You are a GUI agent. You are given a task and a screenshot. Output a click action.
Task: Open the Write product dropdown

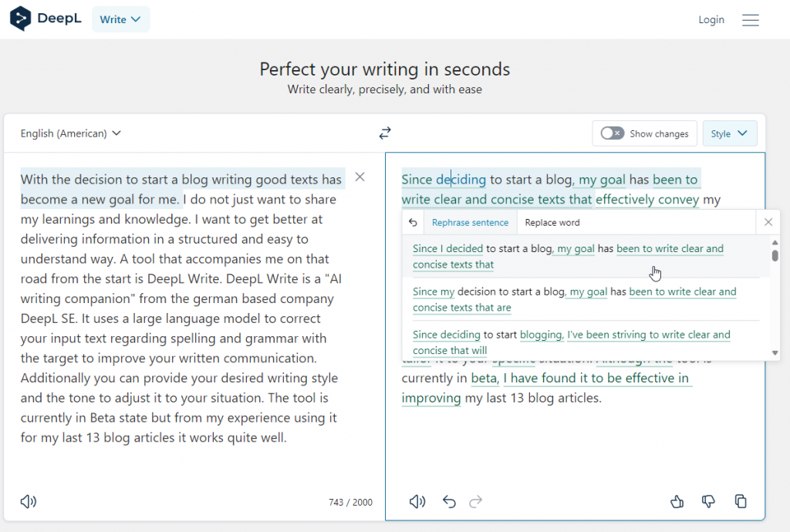[x=120, y=19]
